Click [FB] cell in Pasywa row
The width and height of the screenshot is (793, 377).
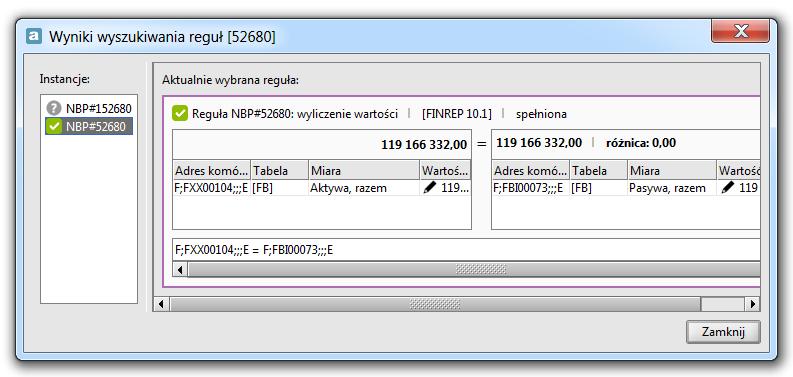pyautogui.click(x=598, y=188)
